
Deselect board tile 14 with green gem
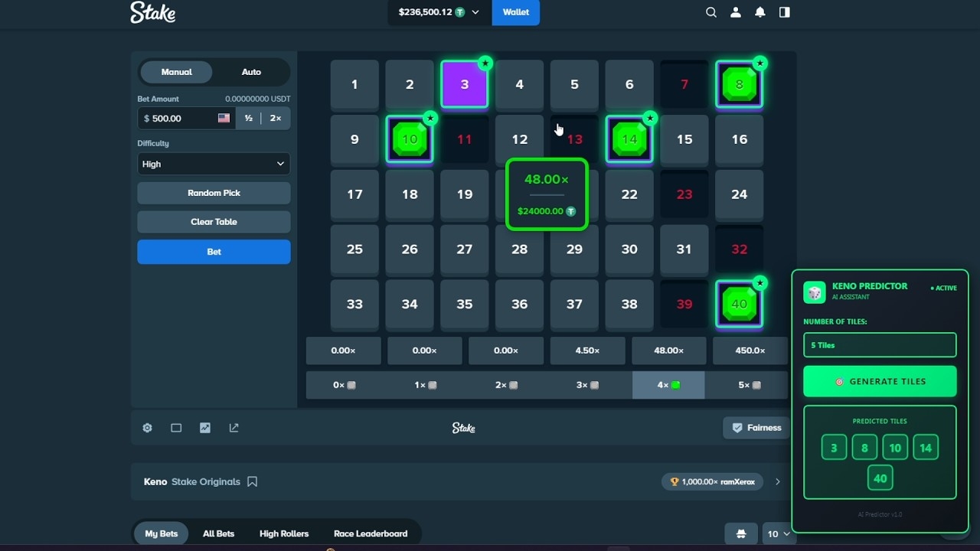pyautogui.click(x=629, y=139)
